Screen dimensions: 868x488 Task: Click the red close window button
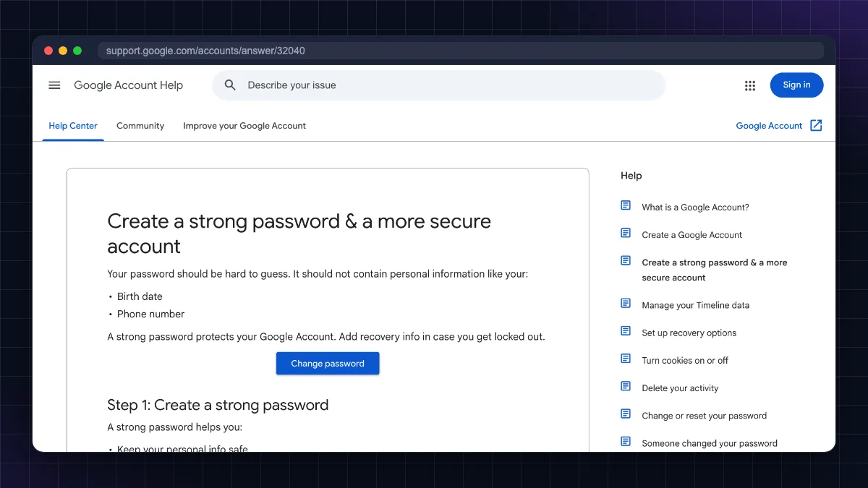pyautogui.click(x=48, y=51)
